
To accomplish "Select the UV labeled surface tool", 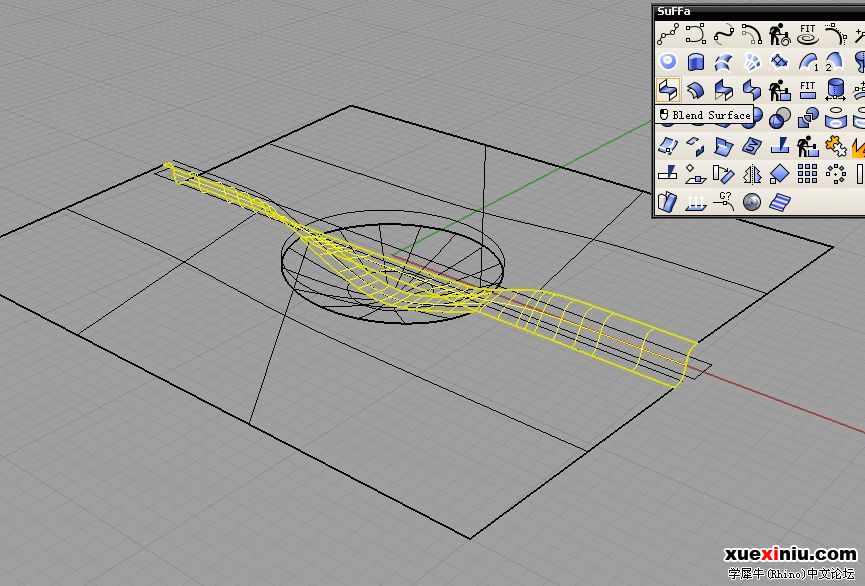I will [751, 146].
